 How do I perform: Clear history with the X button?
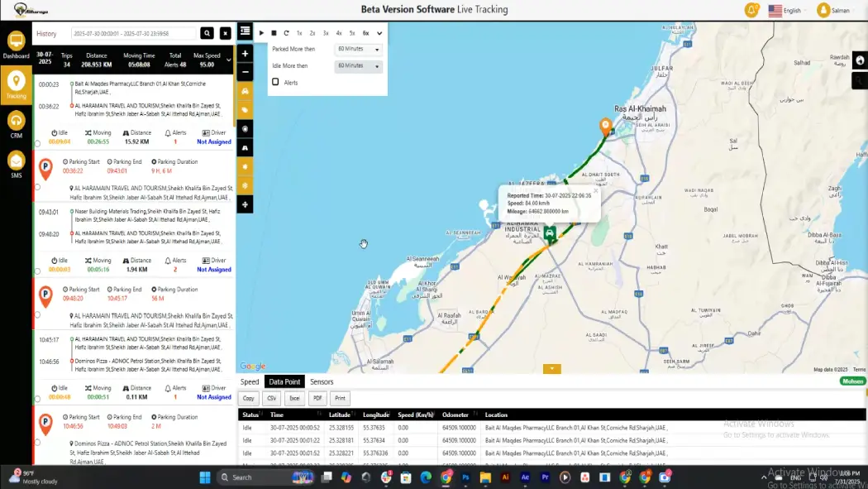226,33
